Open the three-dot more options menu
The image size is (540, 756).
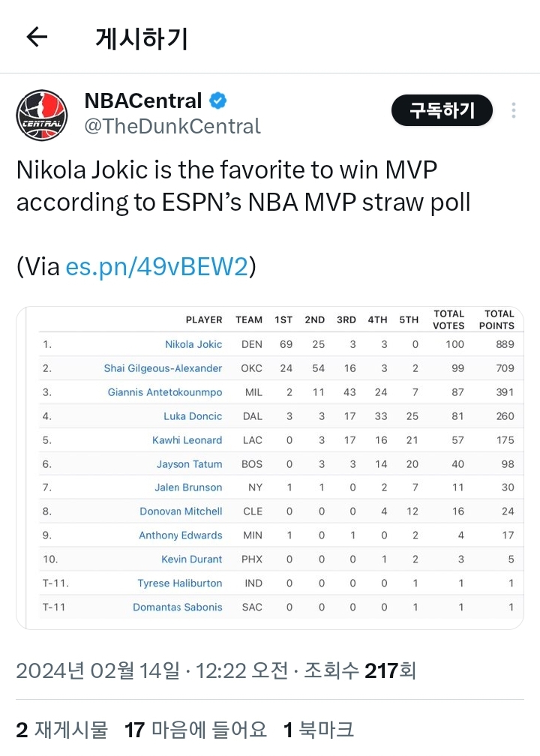pyautogui.click(x=514, y=111)
